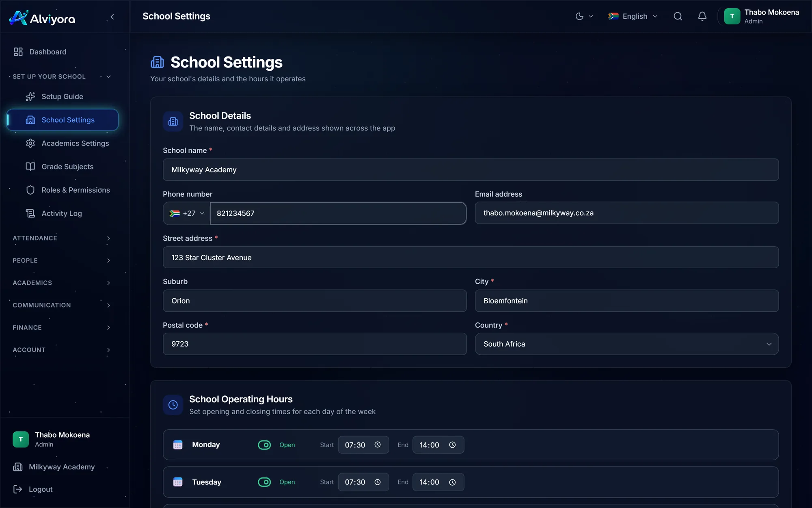This screenshot has height=508, width=812.
Task: Toggle Tuesday open switch
Action: pyautogui.click(x=264, y=482)
